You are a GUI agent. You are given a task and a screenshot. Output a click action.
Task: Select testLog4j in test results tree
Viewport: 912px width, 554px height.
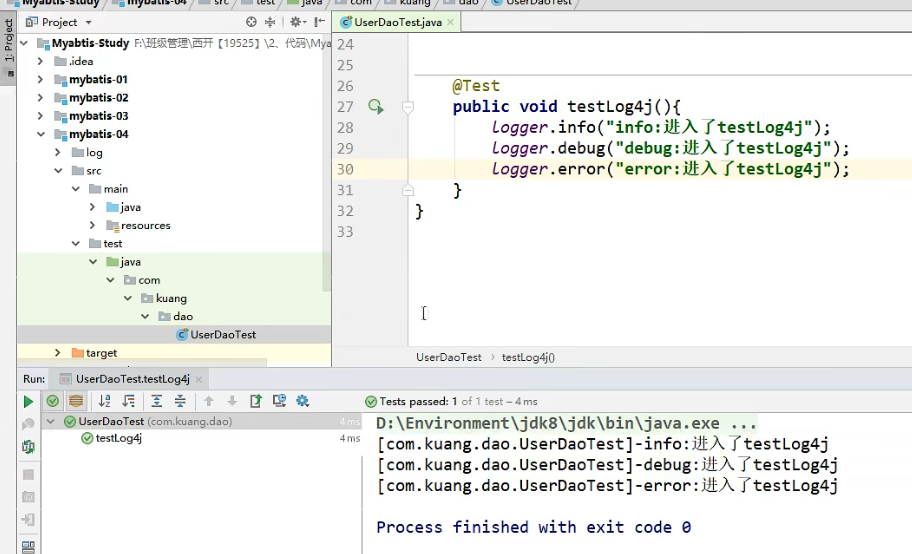coord(119,438)
